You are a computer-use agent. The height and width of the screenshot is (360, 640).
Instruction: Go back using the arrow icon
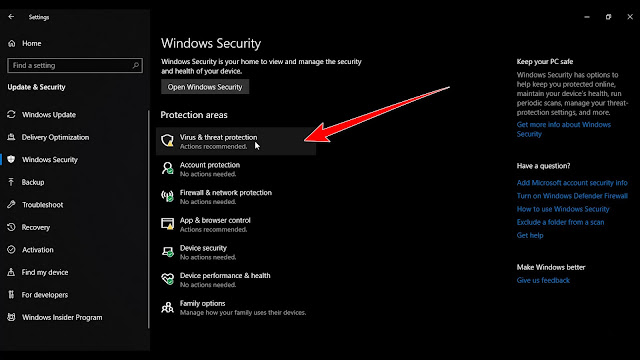point(11,17)
